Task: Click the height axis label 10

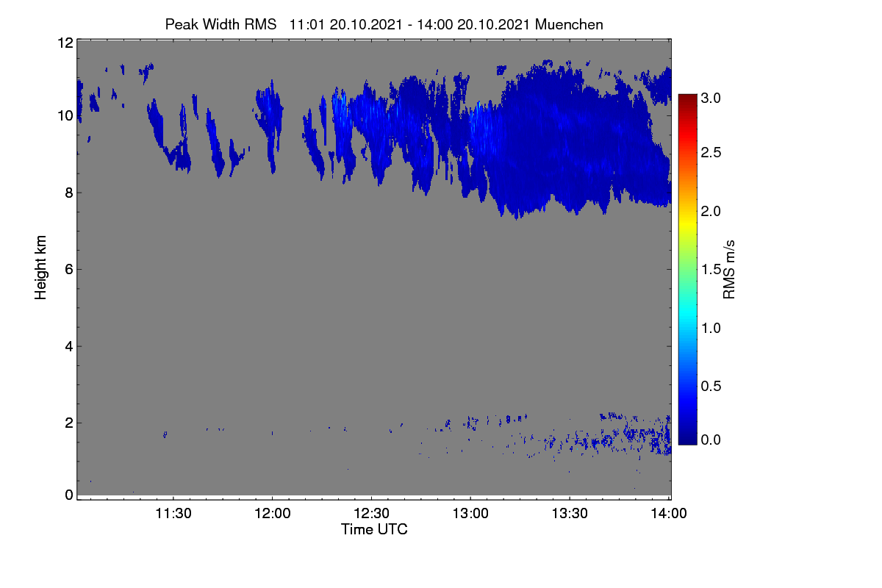Action: [65, 115]
